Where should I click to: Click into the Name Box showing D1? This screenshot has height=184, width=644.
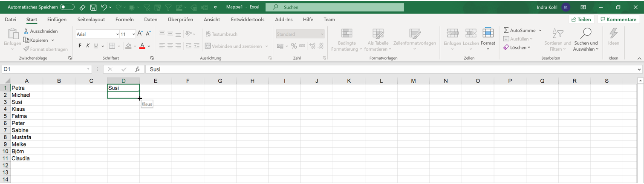(x=43, y=69)
